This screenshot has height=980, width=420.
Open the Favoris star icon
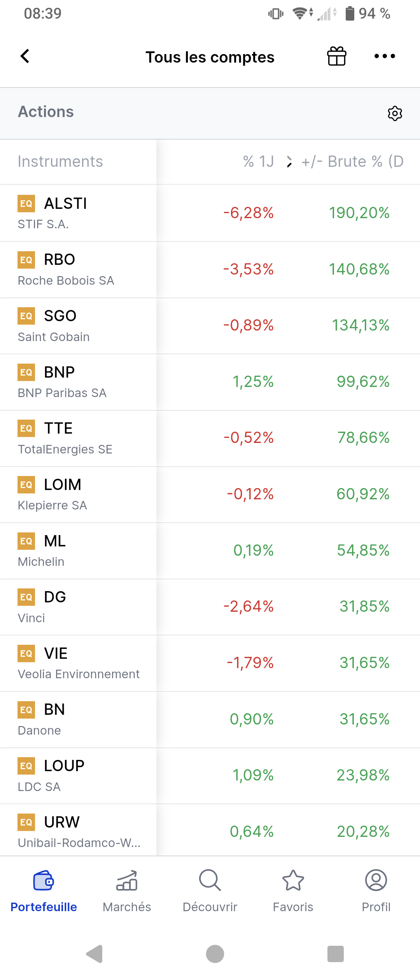[293, 880]
